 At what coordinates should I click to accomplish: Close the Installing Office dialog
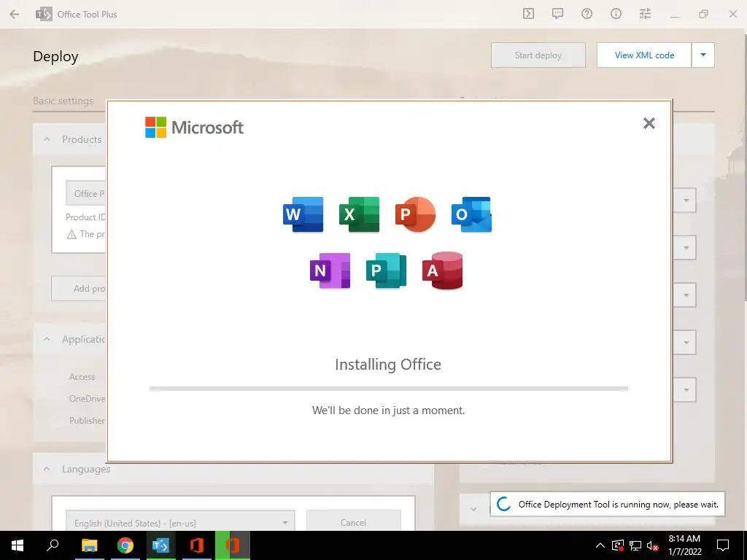(649, 123)
